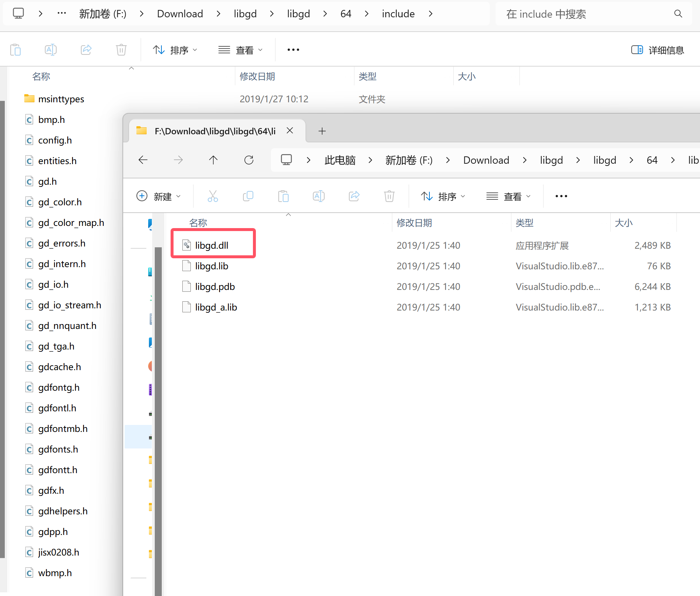Image resolution: width=700 pixels, height=596 pixels.
Task: Refresh the front Explorer window
Action: click(x=249, y=160)
